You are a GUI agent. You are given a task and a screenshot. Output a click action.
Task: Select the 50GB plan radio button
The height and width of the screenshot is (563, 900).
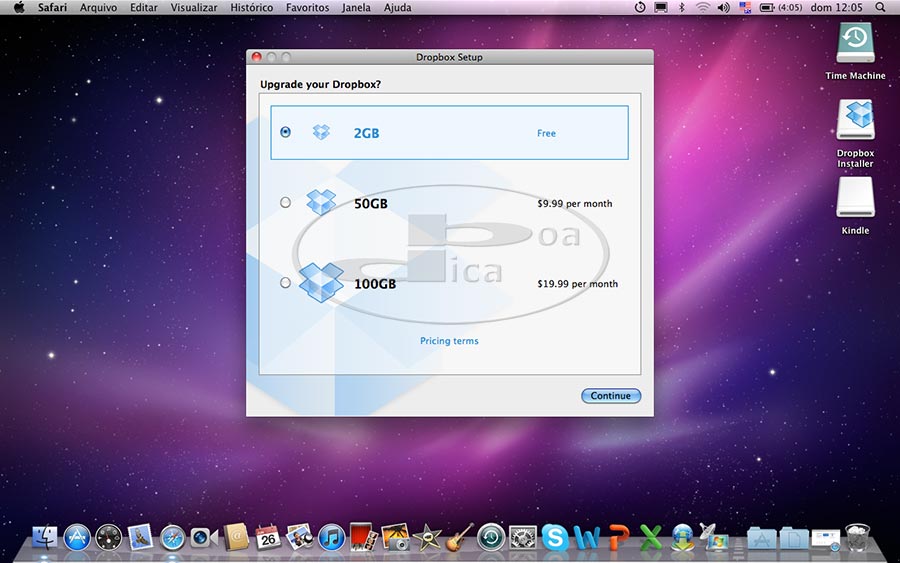click(285, 203)
